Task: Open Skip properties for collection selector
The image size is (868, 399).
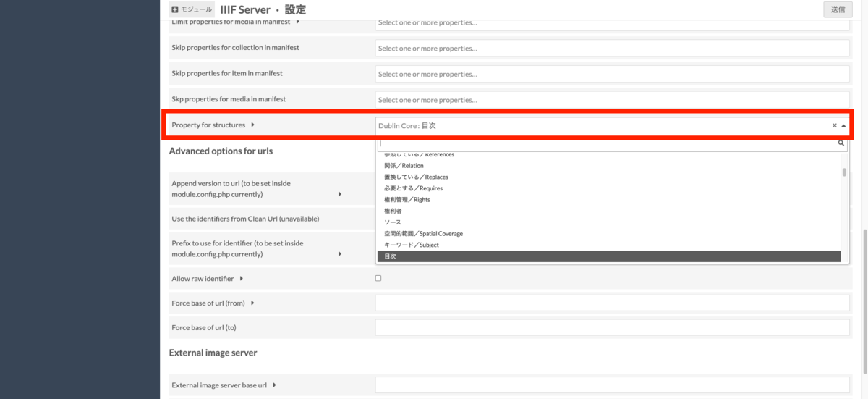Action: click(612, 48)
